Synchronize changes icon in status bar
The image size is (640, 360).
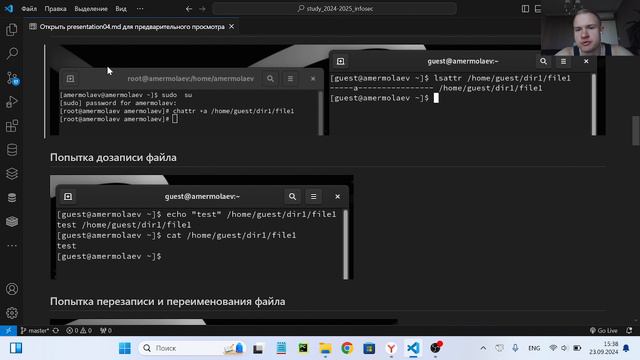[x=56, y=331]
